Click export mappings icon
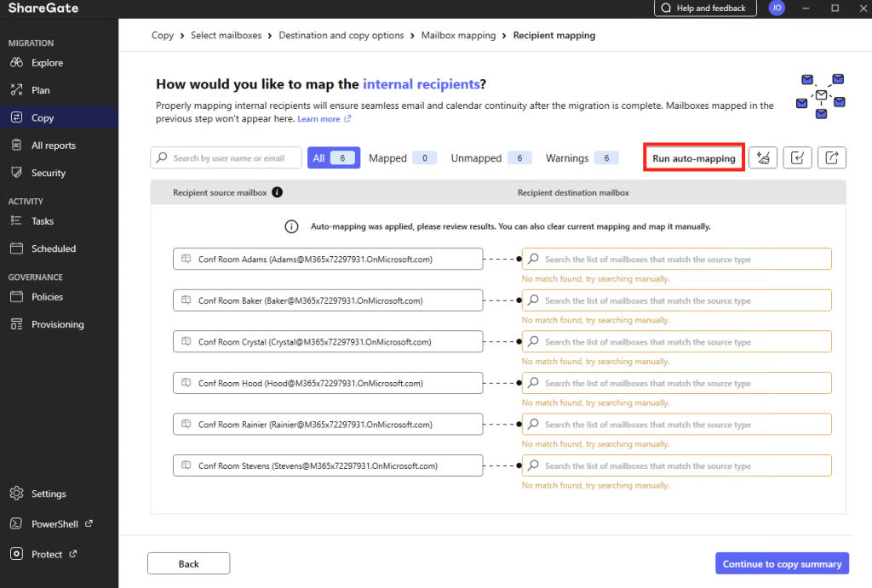The width and height of the screenshot is (872, 588). tap(831, 157)
